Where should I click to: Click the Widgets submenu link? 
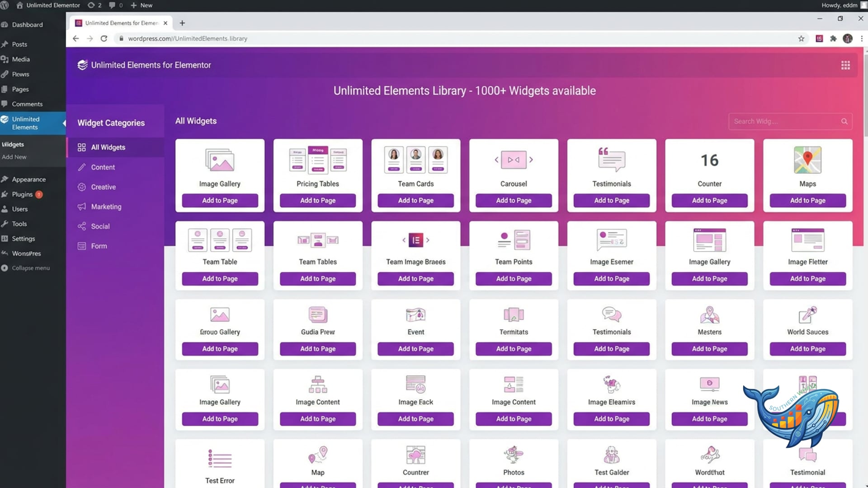click(x=13, y=145)
